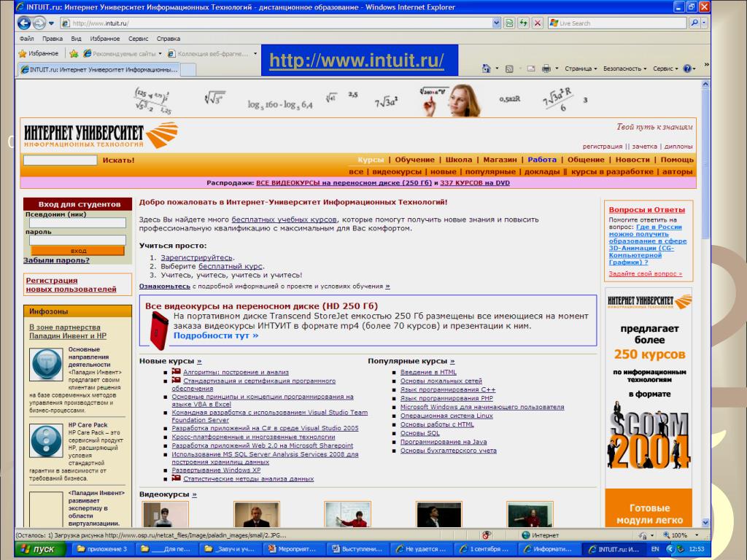Click the status bar zoom 100% control
Image resolution: width=747 pixels, height=560 pixels.
(x=679, y=535)
